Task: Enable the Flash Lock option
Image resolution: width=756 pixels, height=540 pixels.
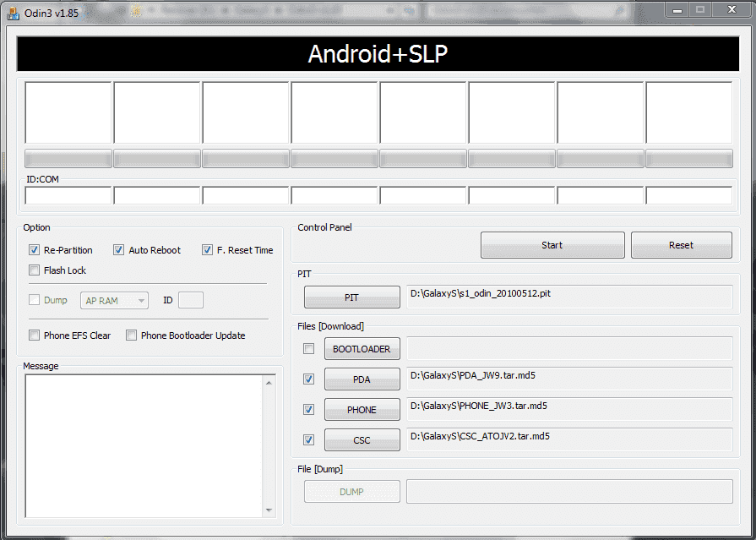Action: click(34, 270)
